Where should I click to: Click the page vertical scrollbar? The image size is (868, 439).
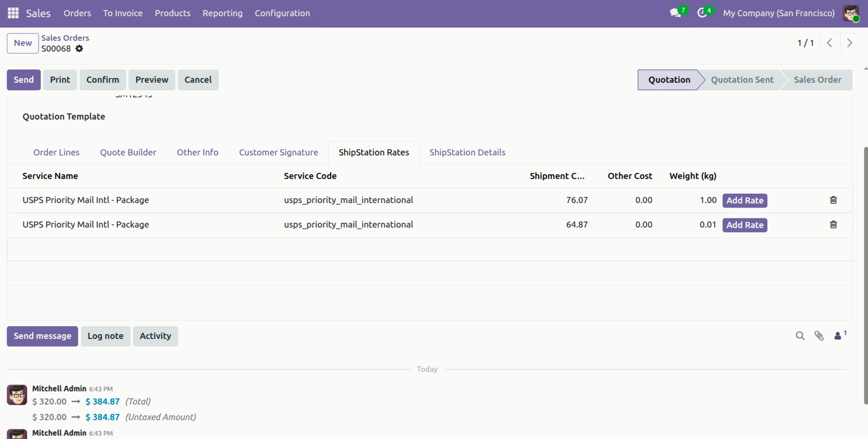pos(865,275)
